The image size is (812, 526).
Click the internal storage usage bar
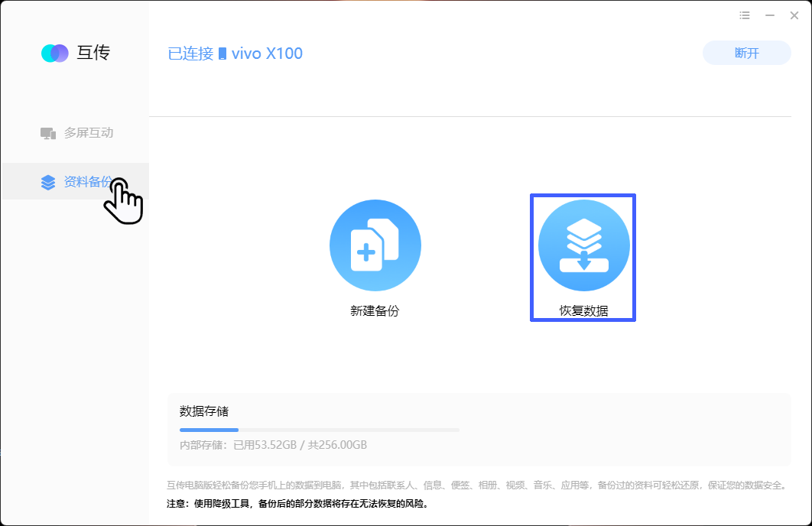pyautogui.click(x=319, y=430)
